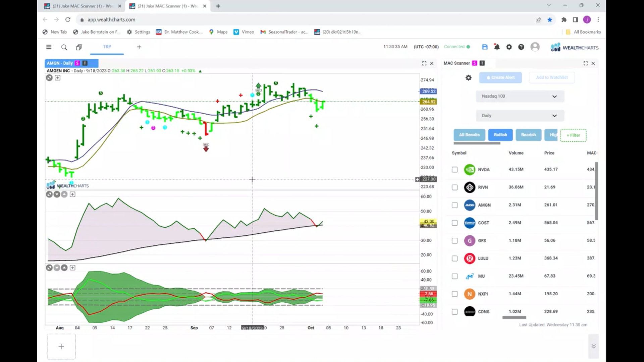The width and height of the screenshot is (644, 362).
Task: Switch to the first Jake MAC Scanner browser tab
Action: pos(83,6)
